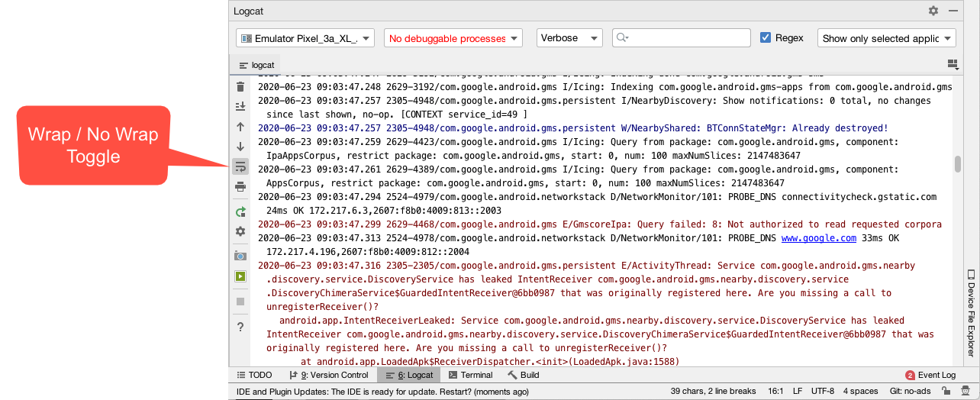Select the logcat sub-tab

[256, 65]
